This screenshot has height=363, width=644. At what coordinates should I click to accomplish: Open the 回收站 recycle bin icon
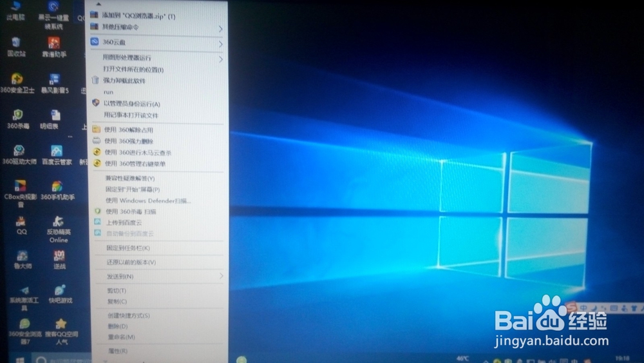point(16,46)
